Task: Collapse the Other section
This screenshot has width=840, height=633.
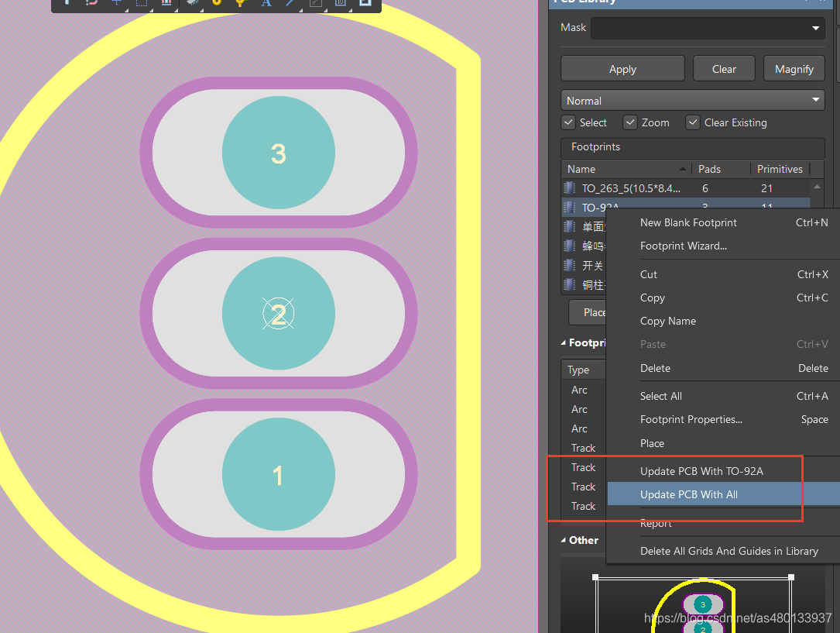Action: pos(564,540)
